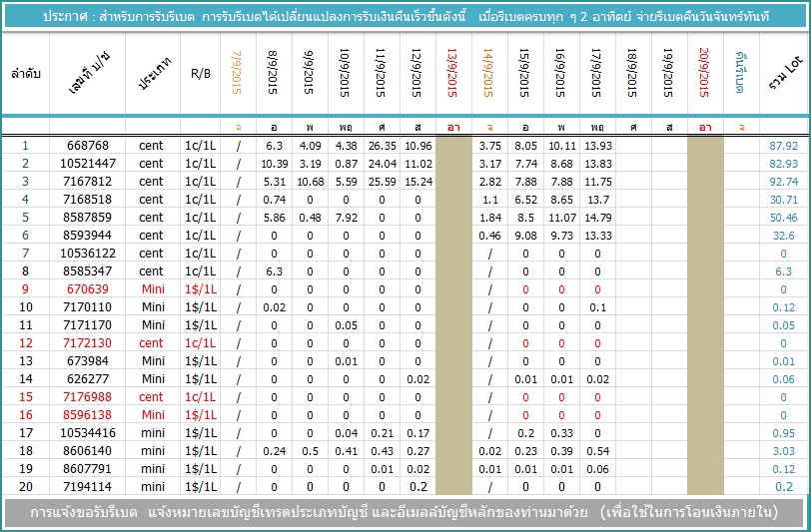This screenshot has width=811, height=532.
Task: Select red account number 7172130
Action: click(x=88, y=343)
